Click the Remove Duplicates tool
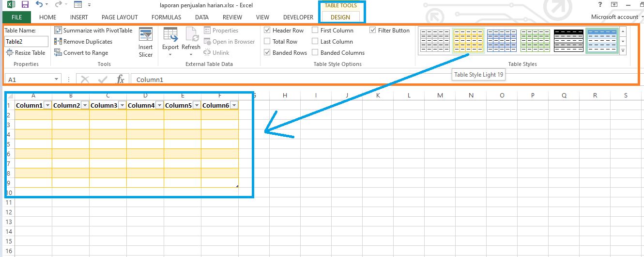644x257 pixels. (83, 42)
